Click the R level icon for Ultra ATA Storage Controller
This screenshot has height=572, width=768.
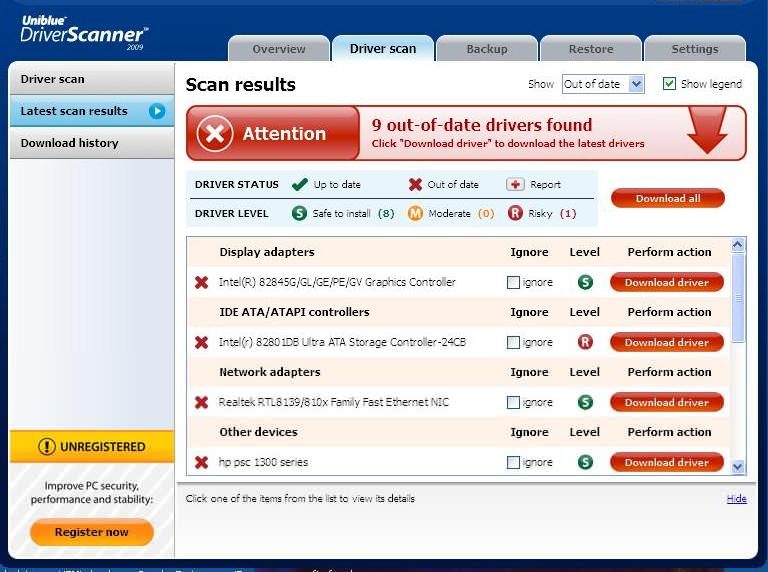click(585, 342)
